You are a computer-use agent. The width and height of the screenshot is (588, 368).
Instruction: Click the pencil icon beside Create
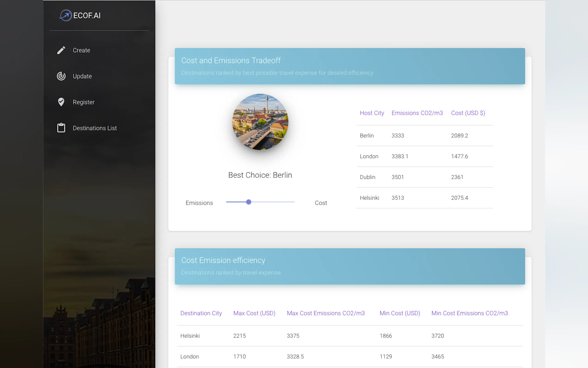coord(61,50)
